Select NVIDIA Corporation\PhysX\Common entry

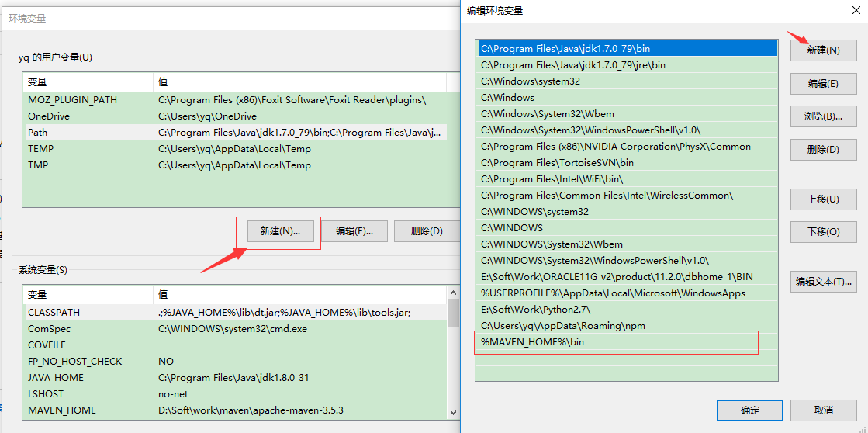tap(628, 147)
